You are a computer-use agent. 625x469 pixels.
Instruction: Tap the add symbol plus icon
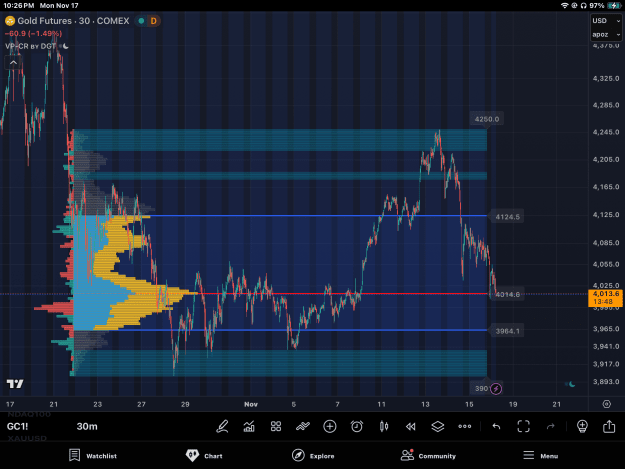[330, 426]
